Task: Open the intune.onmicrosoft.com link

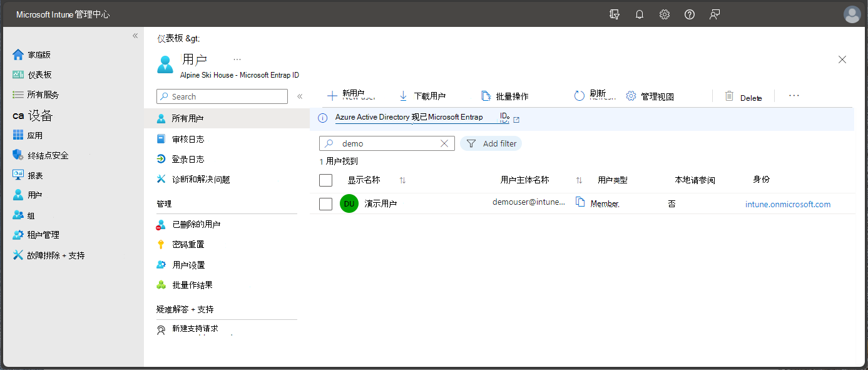Action: coord(788,204)
